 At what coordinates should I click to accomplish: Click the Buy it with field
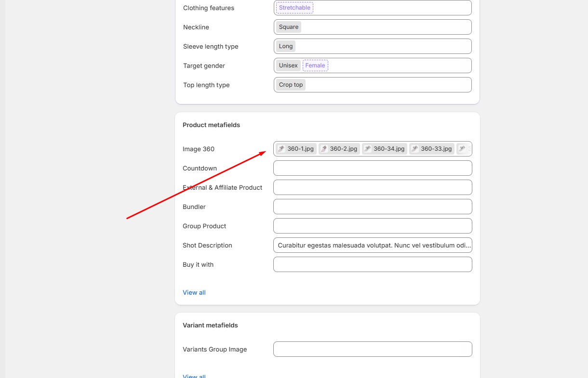point(372,264)
